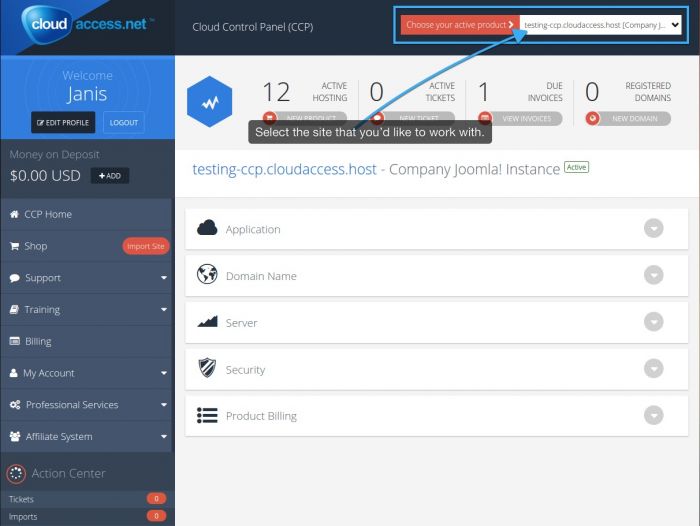The height and width of the screenshot is (526, 700).
Task: Open the active product dropdown
Action: click(601, 25)
